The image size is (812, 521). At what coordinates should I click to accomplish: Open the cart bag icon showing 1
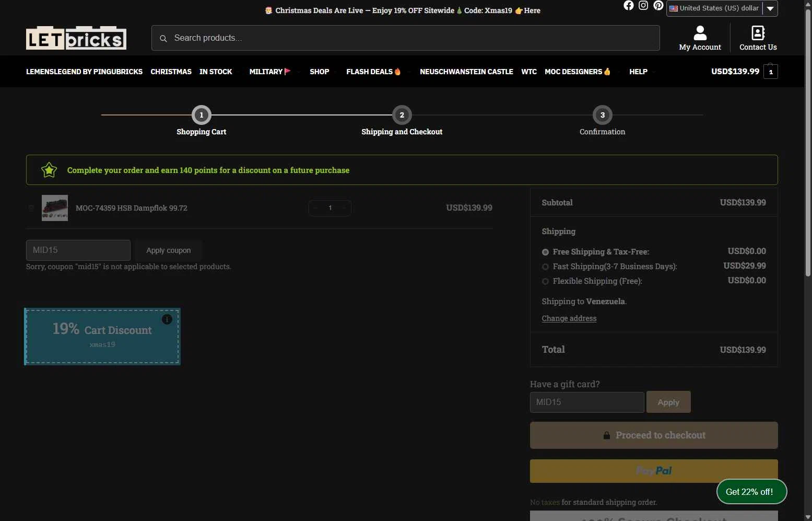(x=771, y=71)
